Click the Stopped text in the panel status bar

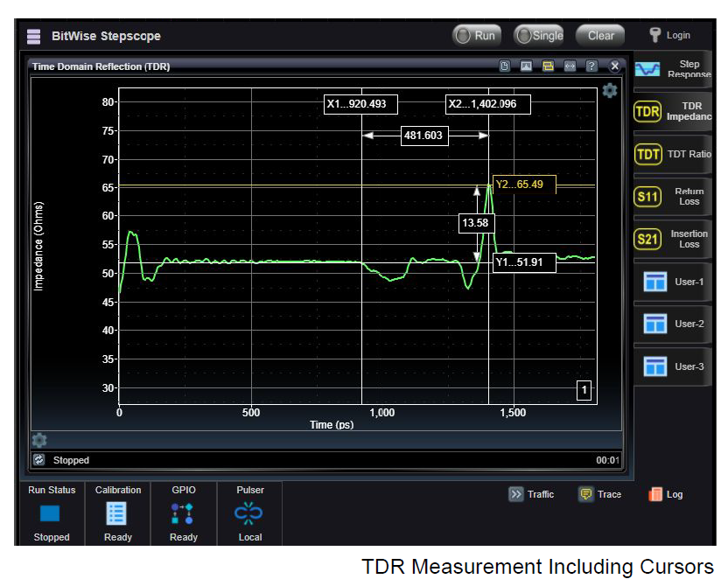[x=71, y=460]
